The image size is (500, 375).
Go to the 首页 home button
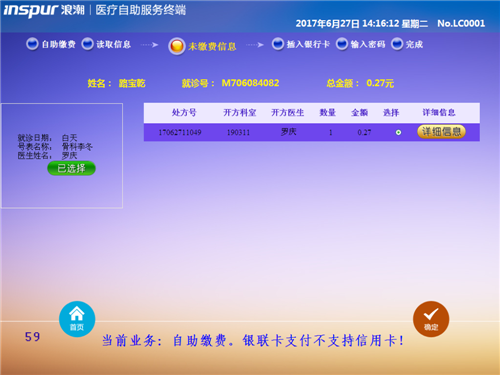point(77,319)
